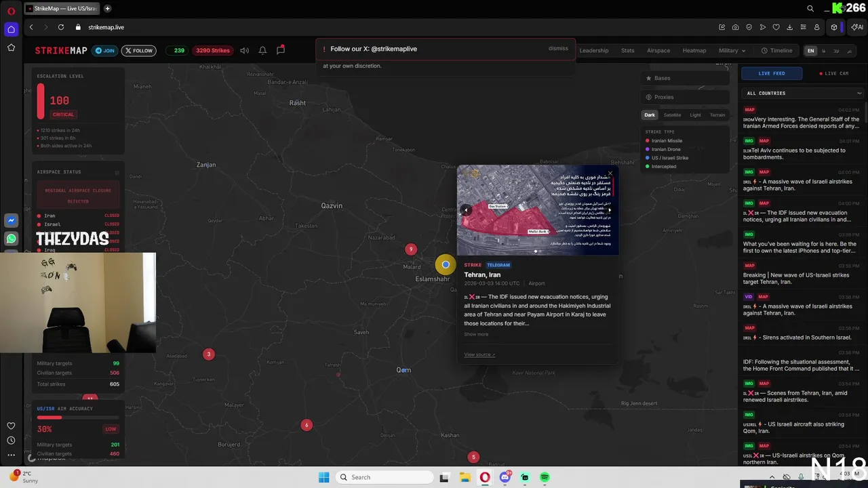Open Opera extensions cube icon
This screenshot has width=868, height=488.
pyautogui.click(x=834, y=27)
